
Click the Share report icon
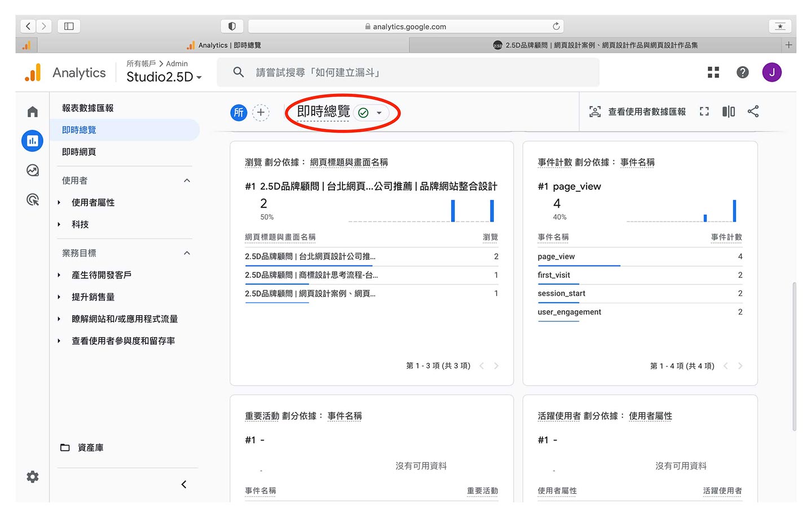pyautogui.click(x=753, y=112)
